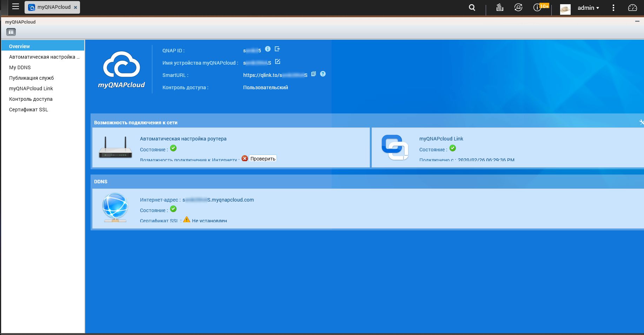Open SmartURL help question mark

point(323,74)
